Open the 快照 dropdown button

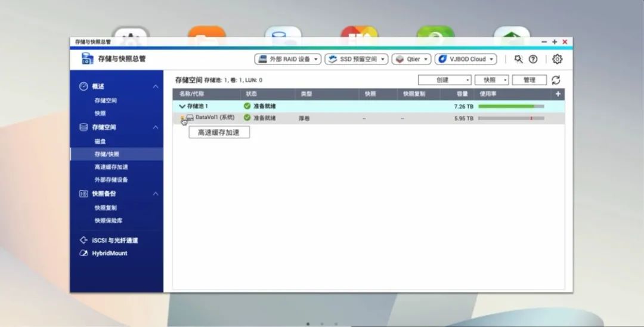(x=491, y=80)
